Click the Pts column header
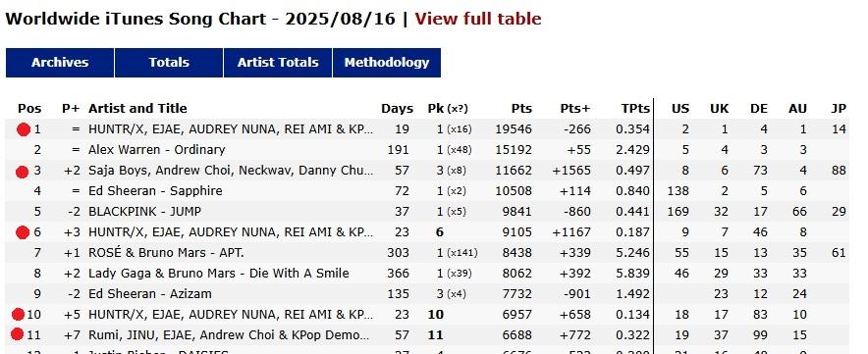The image size is (868, 354). (x=521, y=109)
